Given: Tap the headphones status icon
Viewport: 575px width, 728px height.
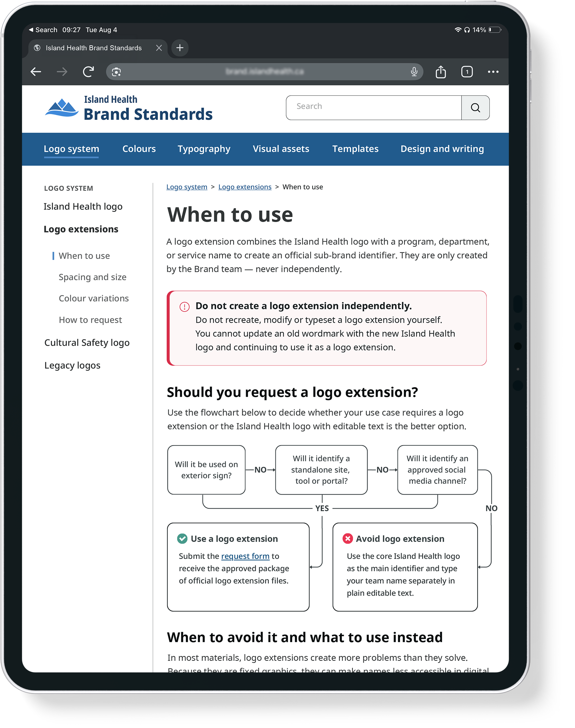Looking at the screenshot, I should (467, 30).
